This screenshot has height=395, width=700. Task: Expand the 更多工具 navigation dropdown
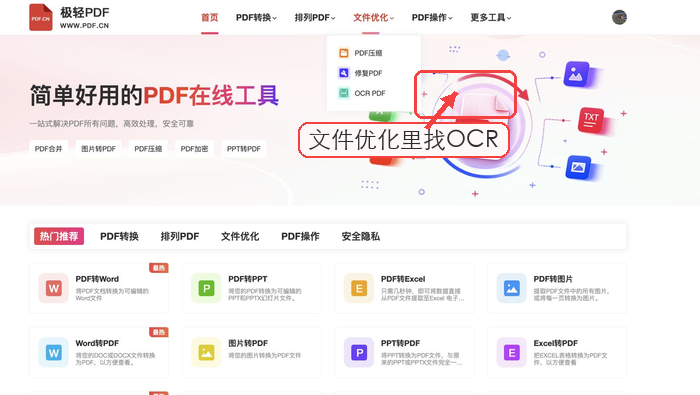491,17
